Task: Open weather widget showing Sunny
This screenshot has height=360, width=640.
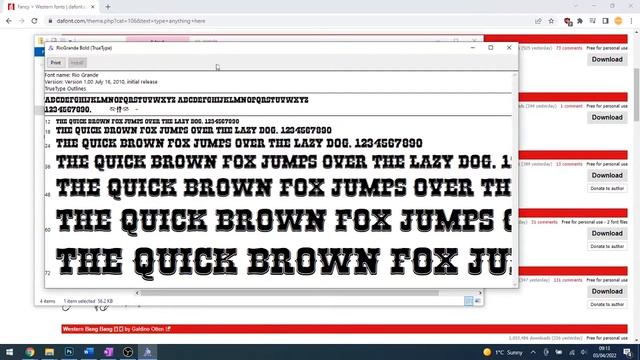Action: coord(503,352)
